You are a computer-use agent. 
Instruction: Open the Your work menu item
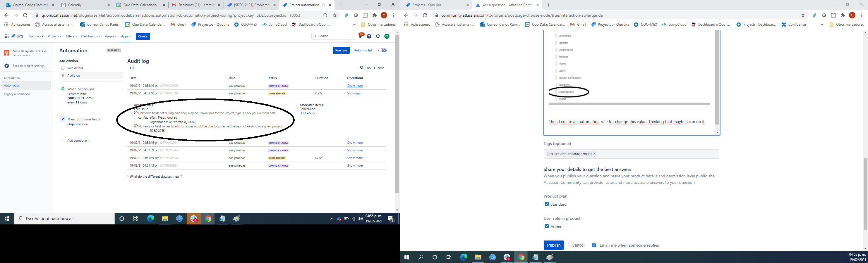point(36,36)
